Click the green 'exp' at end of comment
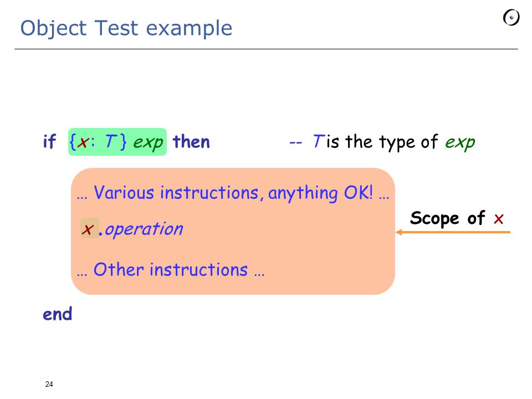The width and height of the screenshot is (532, 399). (x=460, y=142)
